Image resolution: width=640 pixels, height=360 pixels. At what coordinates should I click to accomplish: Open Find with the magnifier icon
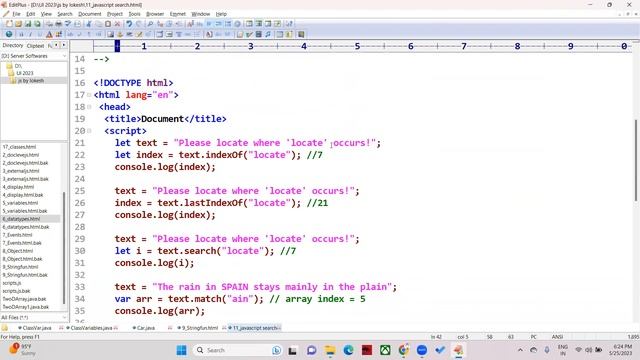(150, 24)
